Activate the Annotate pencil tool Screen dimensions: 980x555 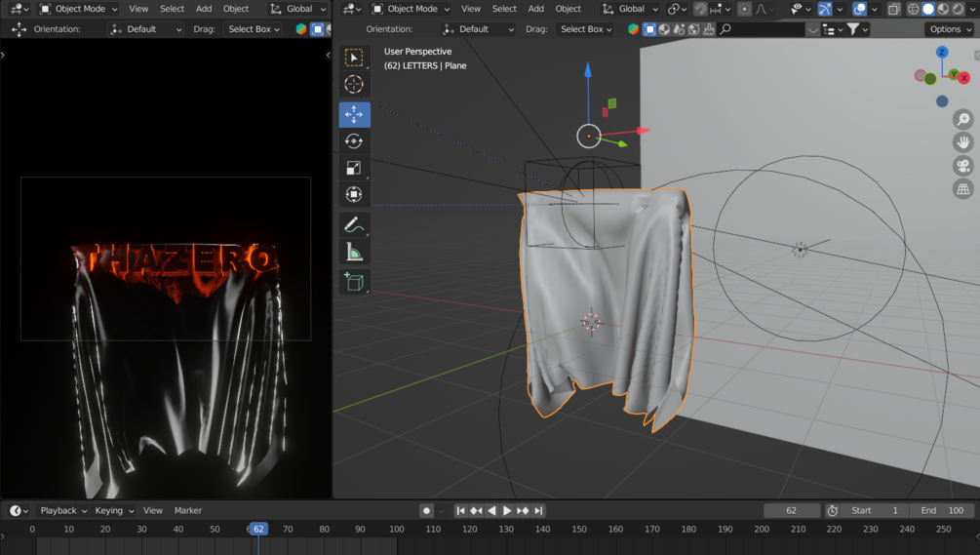[354, 225]
